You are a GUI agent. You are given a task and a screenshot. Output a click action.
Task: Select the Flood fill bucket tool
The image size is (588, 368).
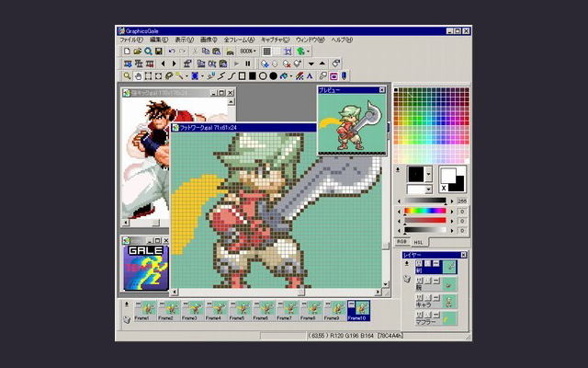tap(284, 76)
